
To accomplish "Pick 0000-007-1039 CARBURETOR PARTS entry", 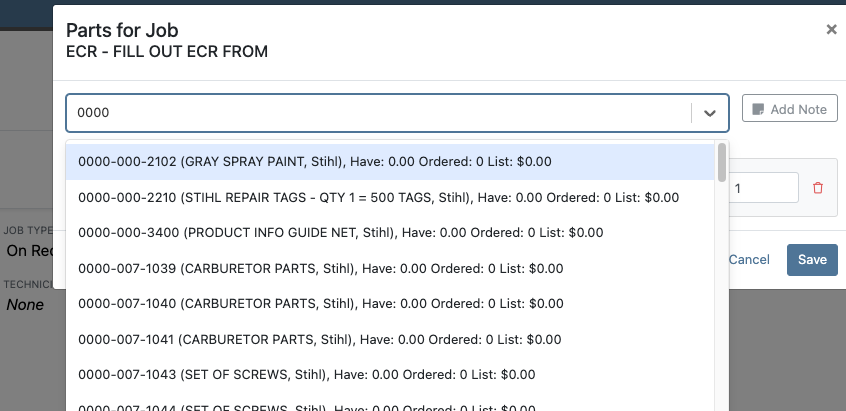I will (x=390, y=269).
